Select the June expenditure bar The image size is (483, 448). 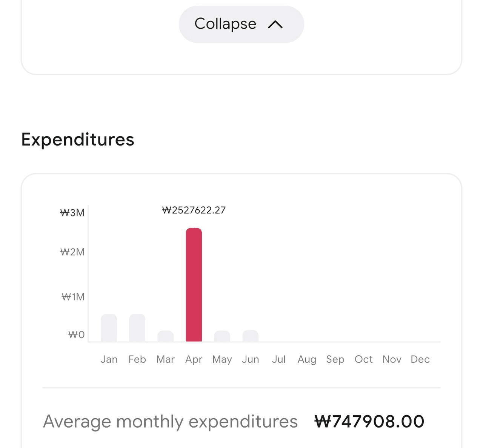point(251,336)
